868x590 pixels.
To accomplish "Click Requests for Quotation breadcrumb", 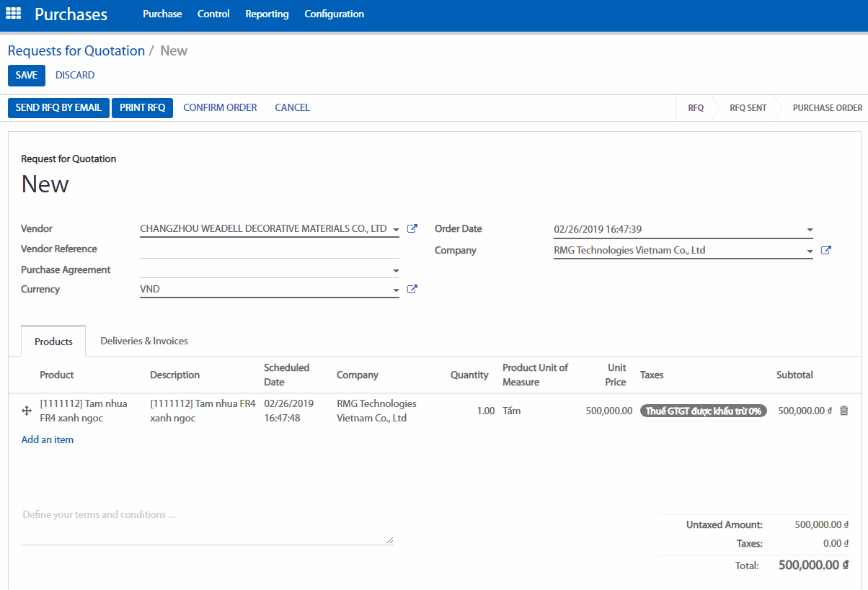I will point(76,50).
